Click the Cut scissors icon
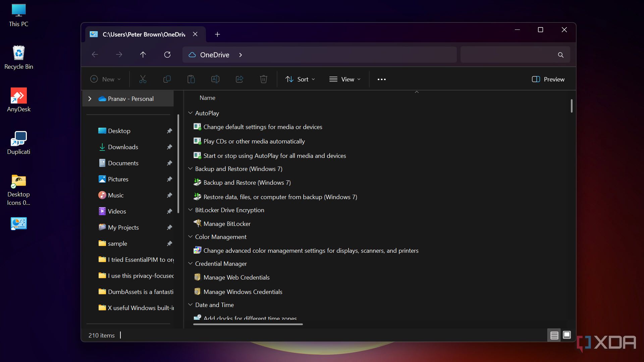This screenshot has width=644, height=362. click(x=143, y=79)
